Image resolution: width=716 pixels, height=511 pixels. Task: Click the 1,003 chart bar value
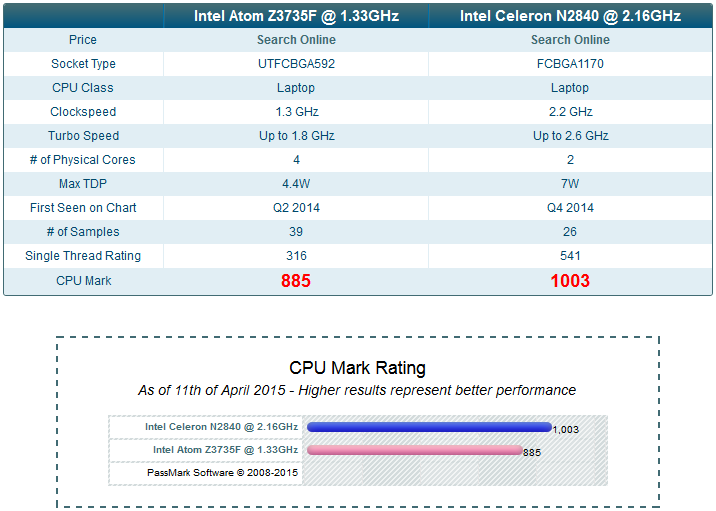566,429
